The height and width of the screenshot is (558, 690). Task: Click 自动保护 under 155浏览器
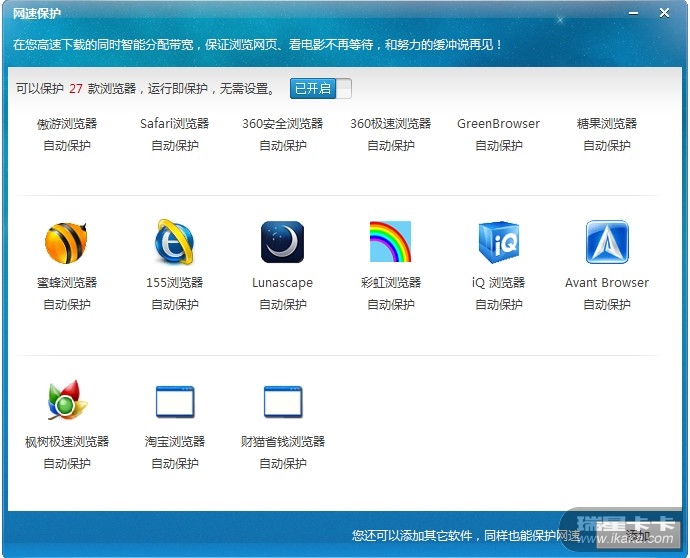(x=175, y=304)
